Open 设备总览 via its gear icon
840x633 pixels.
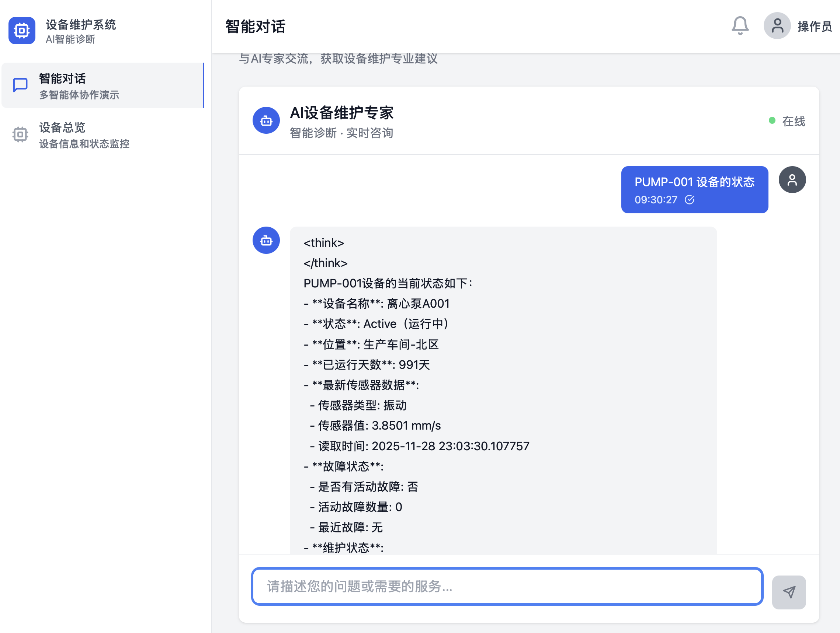(20, 135)
